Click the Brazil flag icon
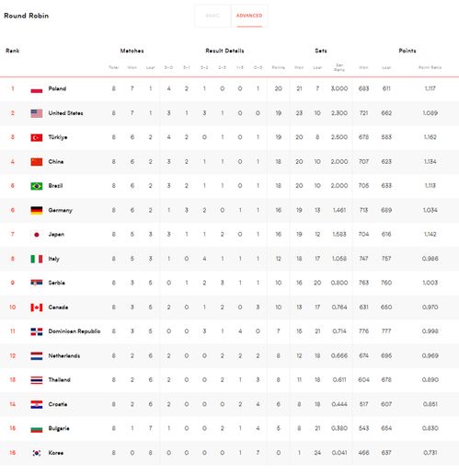Screen dimensions: 459x476 pos(37,186)
